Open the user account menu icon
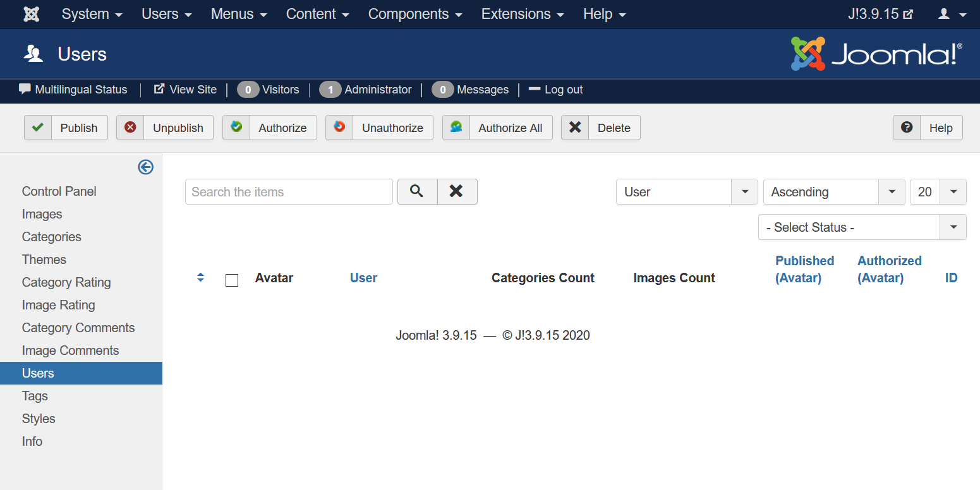Image resolution: width=980 pixels, height=490 pixels. click(952, 14)
